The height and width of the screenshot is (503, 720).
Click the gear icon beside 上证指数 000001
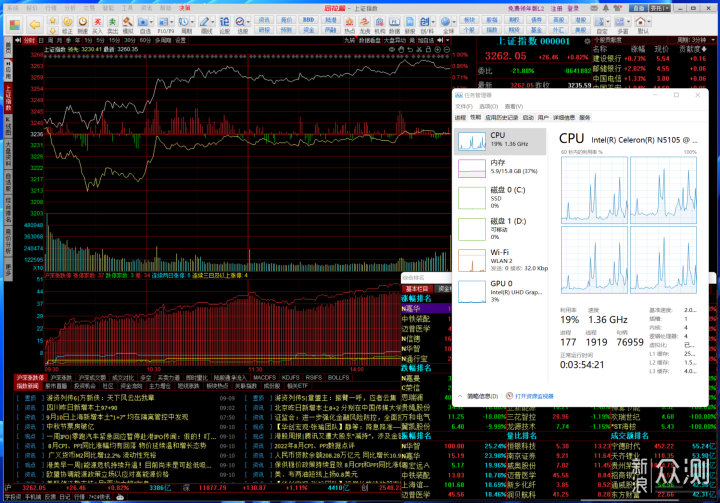pyautogui.click(x=587, y=41)
